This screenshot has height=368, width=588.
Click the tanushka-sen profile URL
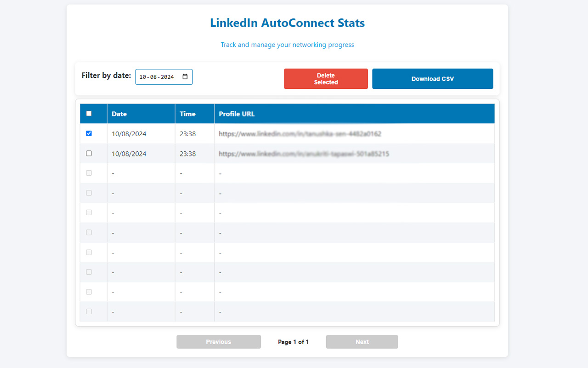(x=300, y=134)
